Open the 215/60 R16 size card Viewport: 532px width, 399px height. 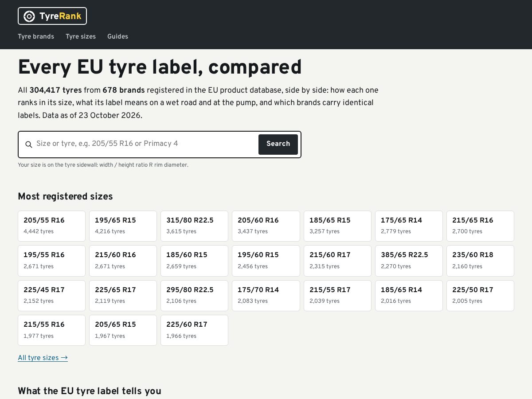(x=123, y=261)
